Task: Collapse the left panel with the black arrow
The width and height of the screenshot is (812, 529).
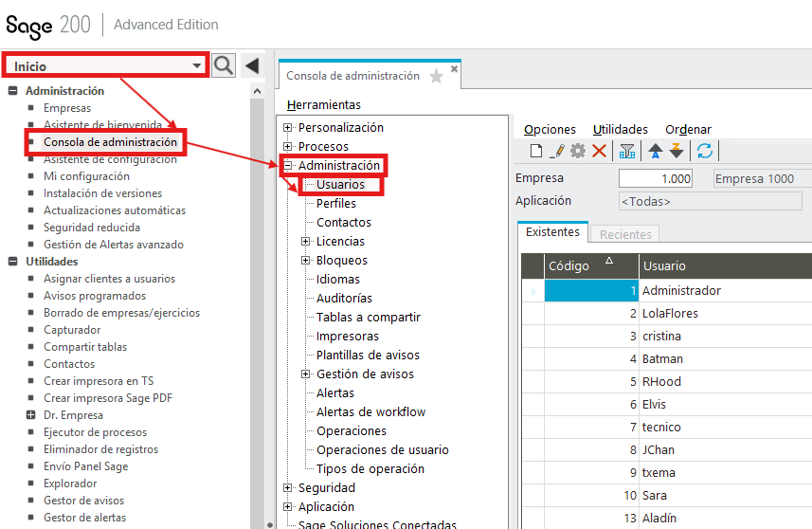Action: (251, 65)
